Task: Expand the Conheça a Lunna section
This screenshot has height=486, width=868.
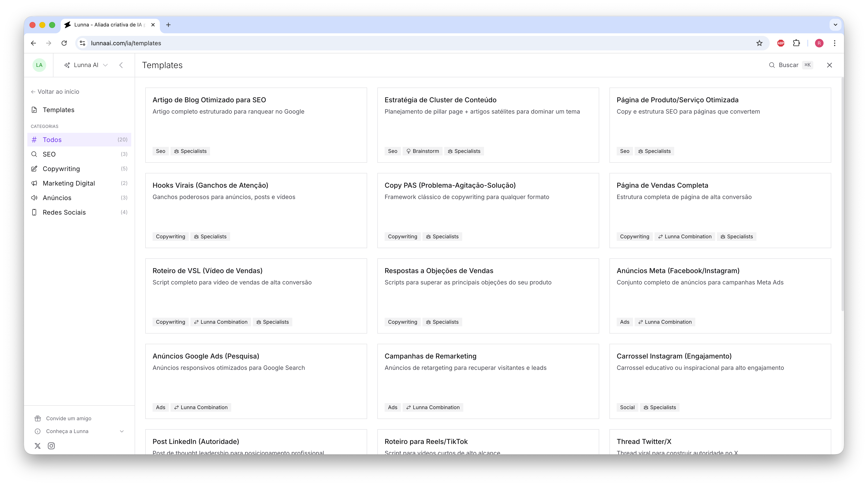Action: click(x=122, y=431)
